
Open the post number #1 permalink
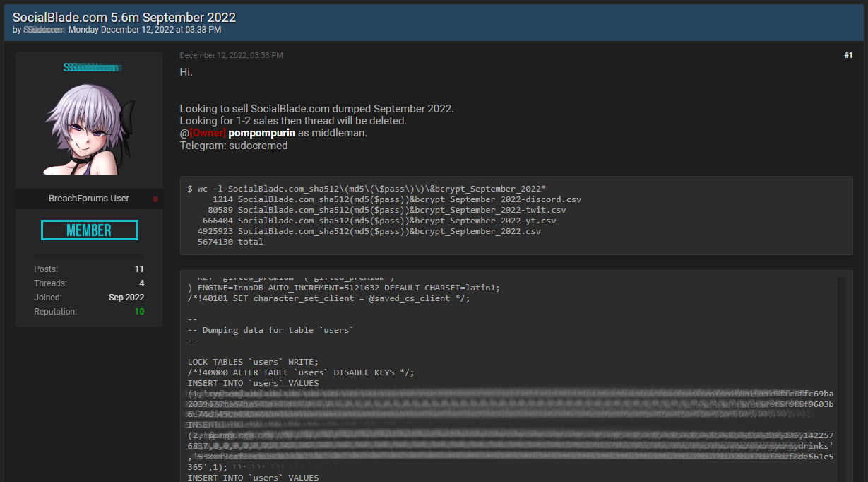pyautogui.click(x=848, y=55)
